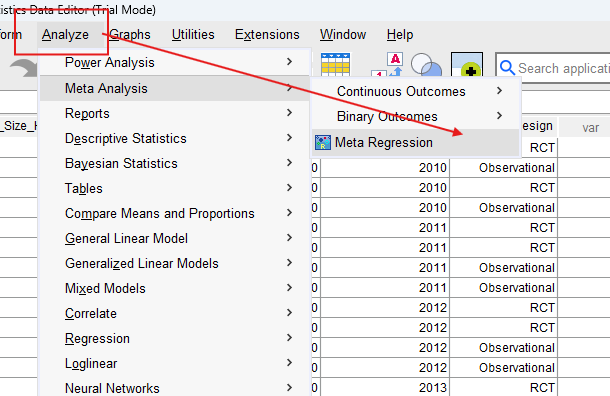Click the gray redo arrow icon
The height and width of the screenshot is (396, 610).
[23, 68]
